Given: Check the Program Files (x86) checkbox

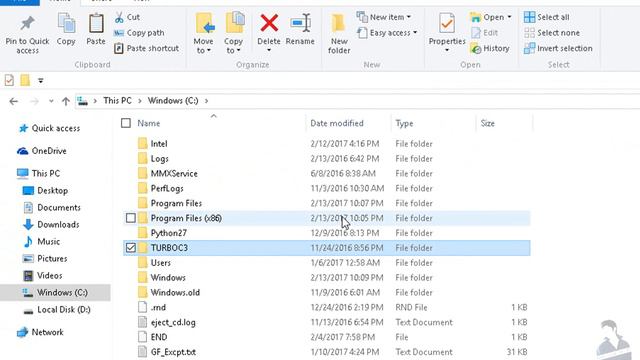Looking at the screenshot, I should click(131, 218).
